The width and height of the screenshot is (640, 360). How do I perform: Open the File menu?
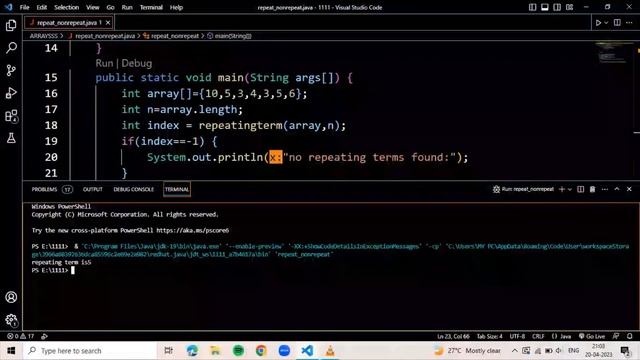24,7
